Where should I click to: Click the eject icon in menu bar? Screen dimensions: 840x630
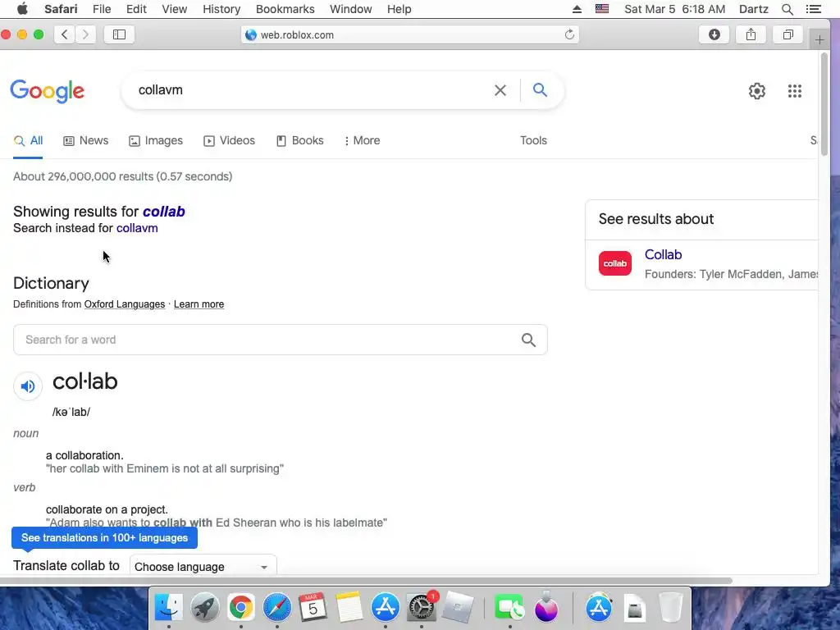(577, 9)
